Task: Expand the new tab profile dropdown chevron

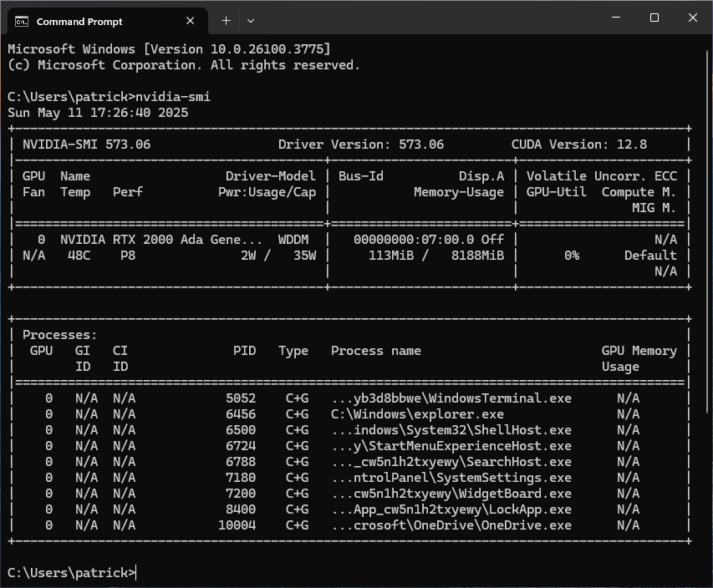Action: [x=251, y=21]
